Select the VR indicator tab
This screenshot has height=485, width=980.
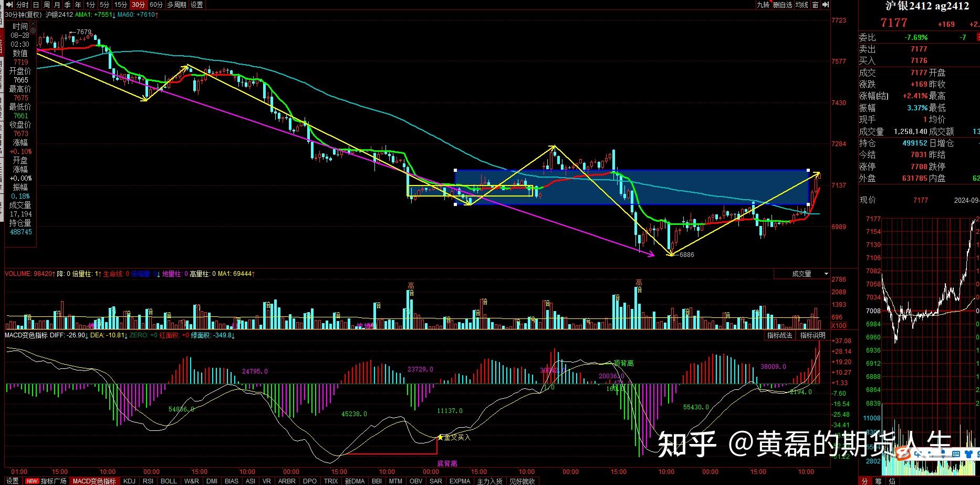(x=267, y=481)
